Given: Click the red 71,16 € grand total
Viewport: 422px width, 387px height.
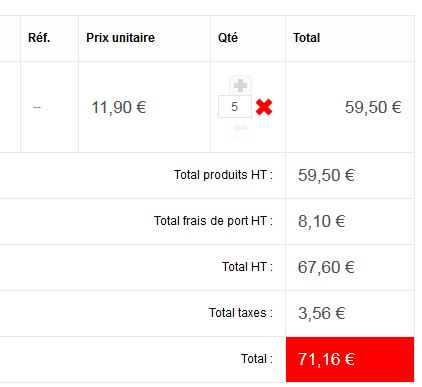Looking at the screenshot, I should point(350,359).
